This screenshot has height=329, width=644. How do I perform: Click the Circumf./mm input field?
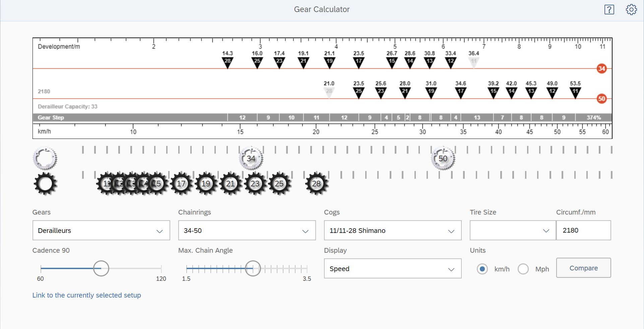pos(583,230)
